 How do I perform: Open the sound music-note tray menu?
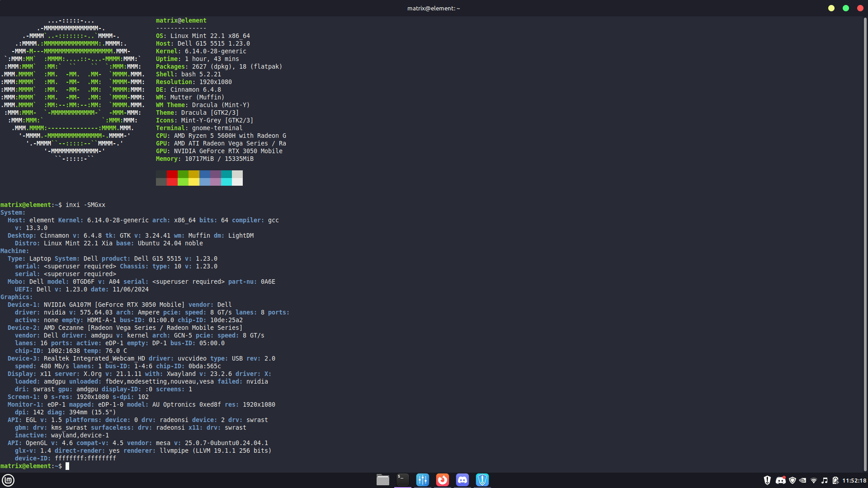point(825,480)
